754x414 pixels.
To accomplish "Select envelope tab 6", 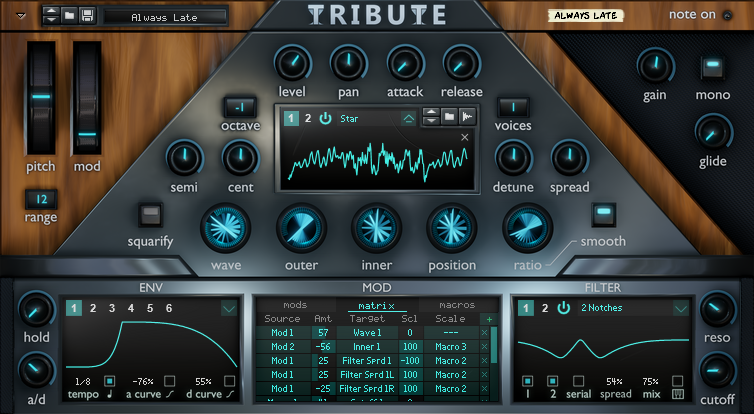I will [x=169, y=308].
